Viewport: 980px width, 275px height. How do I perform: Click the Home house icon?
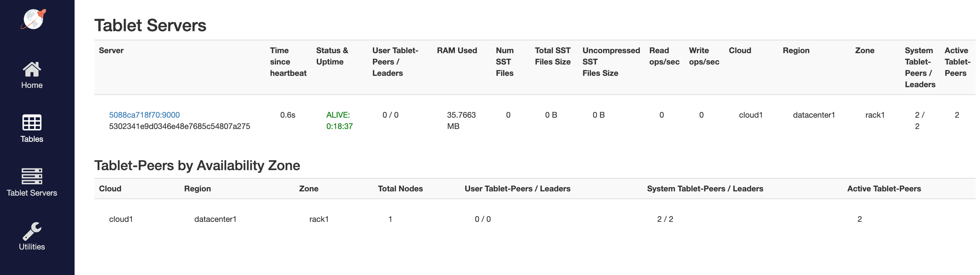(32, 69)
